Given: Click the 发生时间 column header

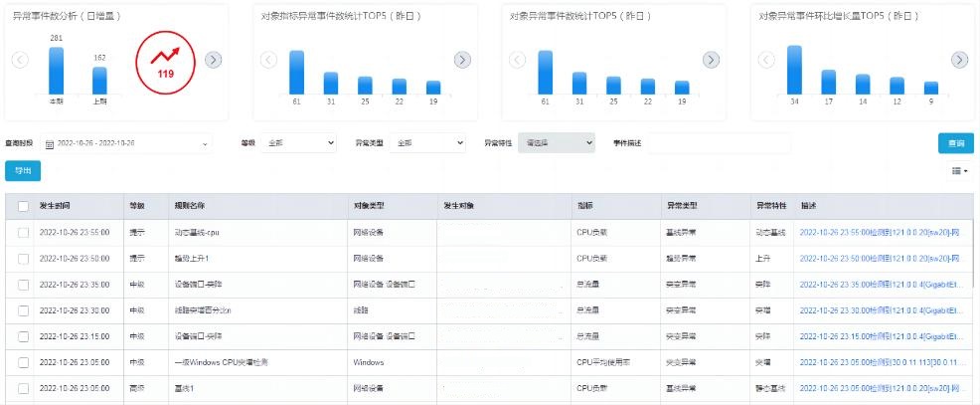Looking at the screenshot, I should tap(58, 206).
